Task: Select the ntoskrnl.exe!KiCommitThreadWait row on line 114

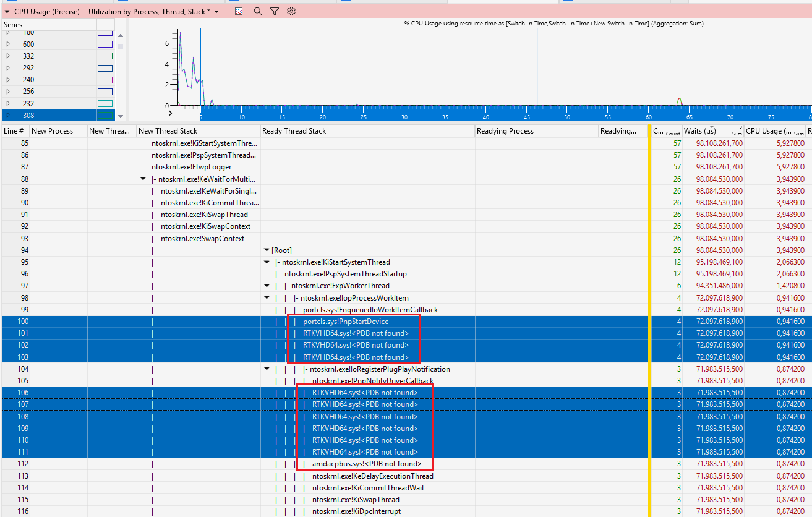Action: [x=406, y=488]
